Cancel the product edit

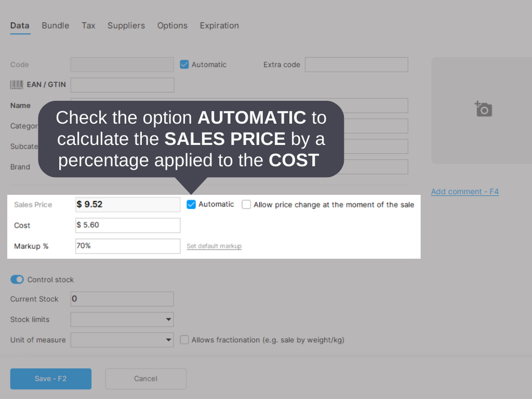click(x=145, y=379)
